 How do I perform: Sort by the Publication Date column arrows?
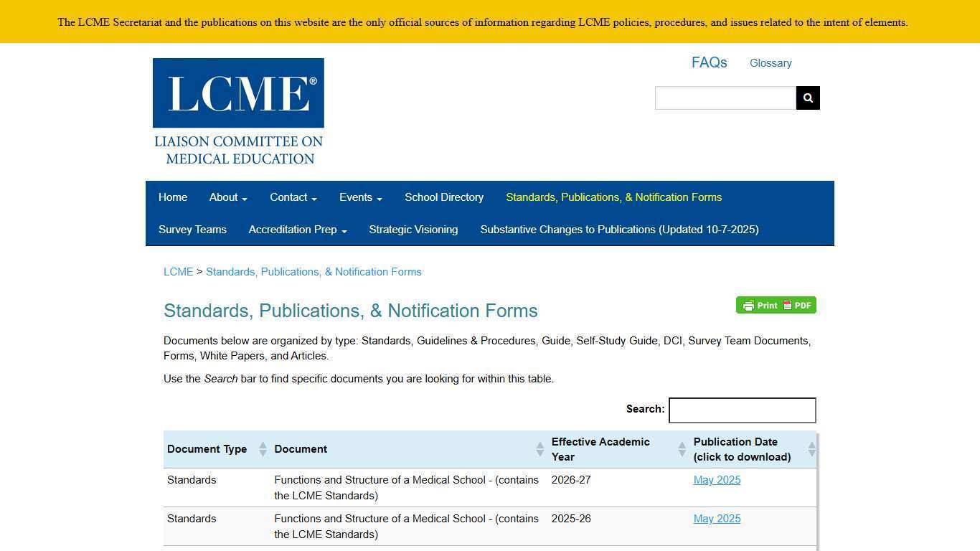click(x=811, y=449)
